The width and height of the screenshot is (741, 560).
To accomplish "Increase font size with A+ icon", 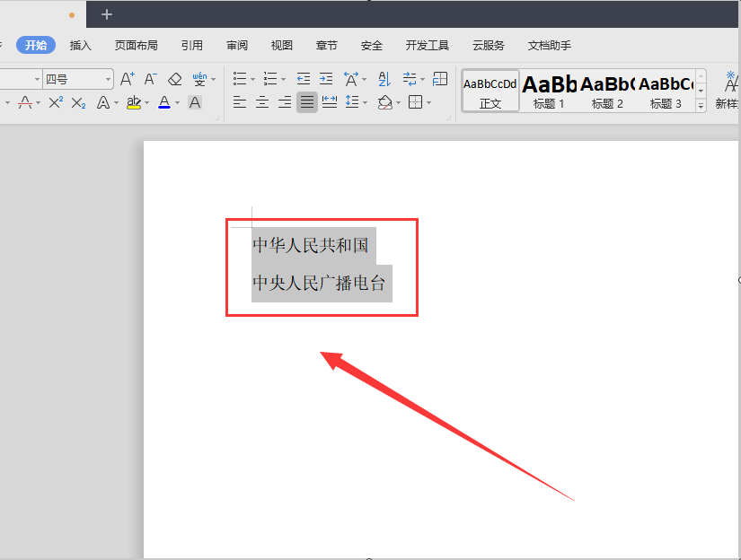I will pos(128,79).
